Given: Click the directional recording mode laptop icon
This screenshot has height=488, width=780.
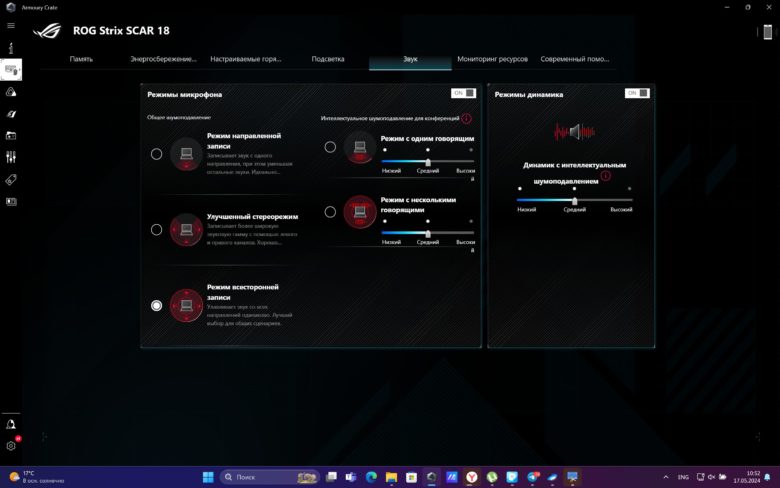Looking at the screenshot, I should coord(186,154).
